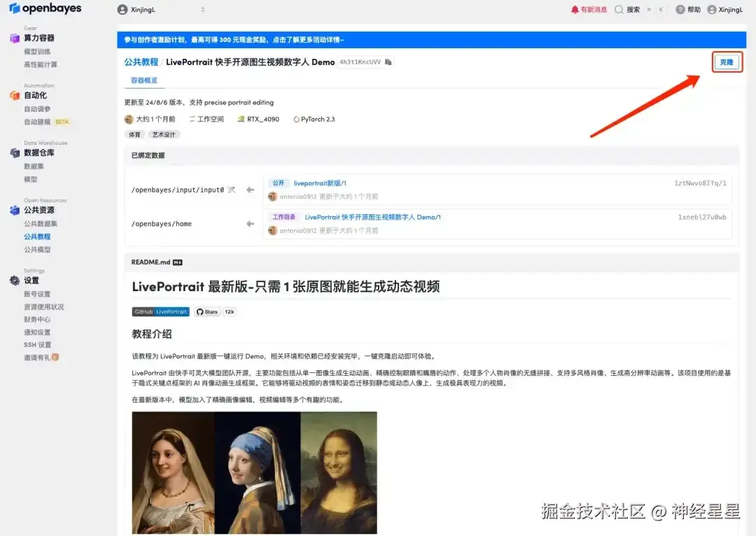Open 公共数据集 in the sidebar

41,224
